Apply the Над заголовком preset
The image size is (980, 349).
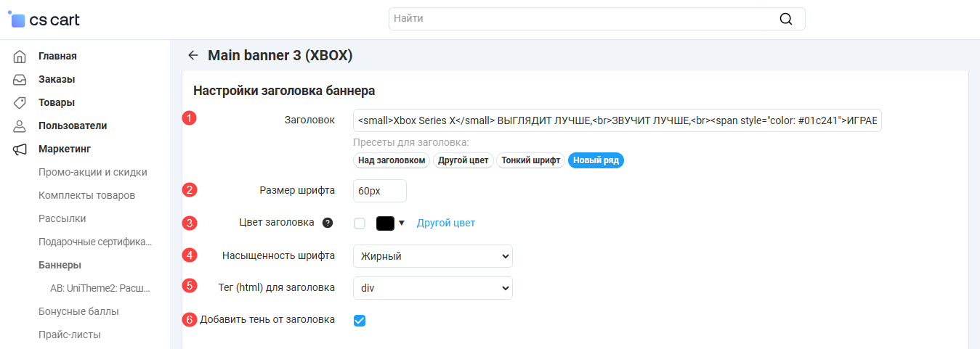coord(392,160)
